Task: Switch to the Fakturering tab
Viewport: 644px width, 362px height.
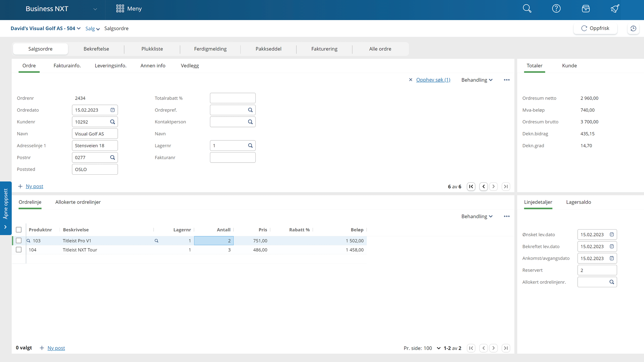Action: [324, 49]
